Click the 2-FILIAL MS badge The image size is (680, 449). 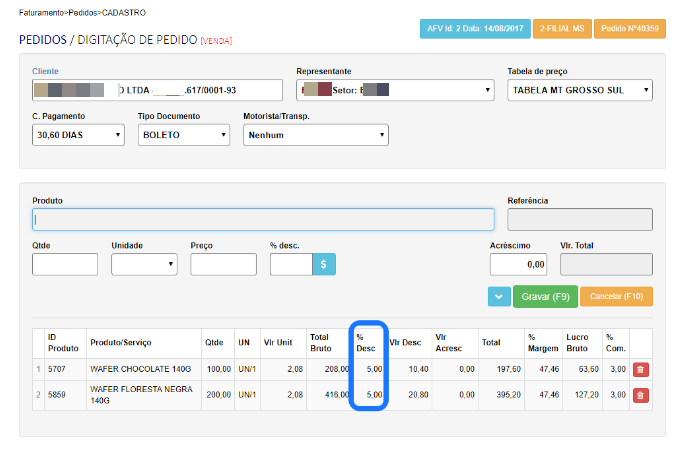(x=562, y=29)
